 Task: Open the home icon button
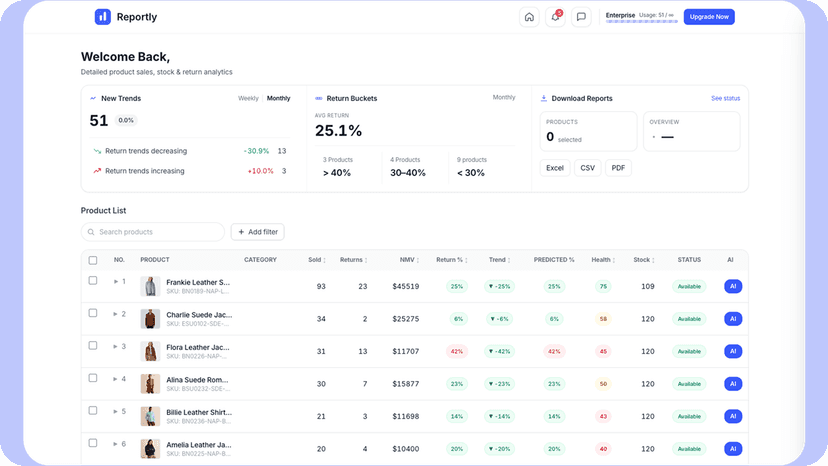[529, 17]
